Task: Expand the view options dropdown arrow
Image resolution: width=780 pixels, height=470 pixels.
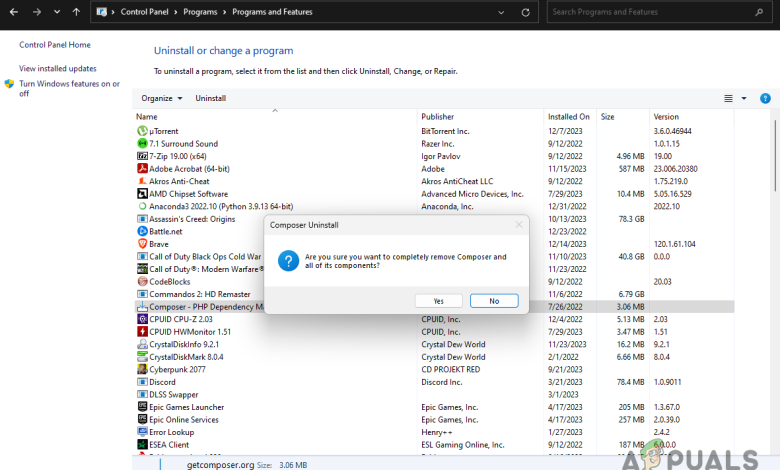Action: [744, 99]
